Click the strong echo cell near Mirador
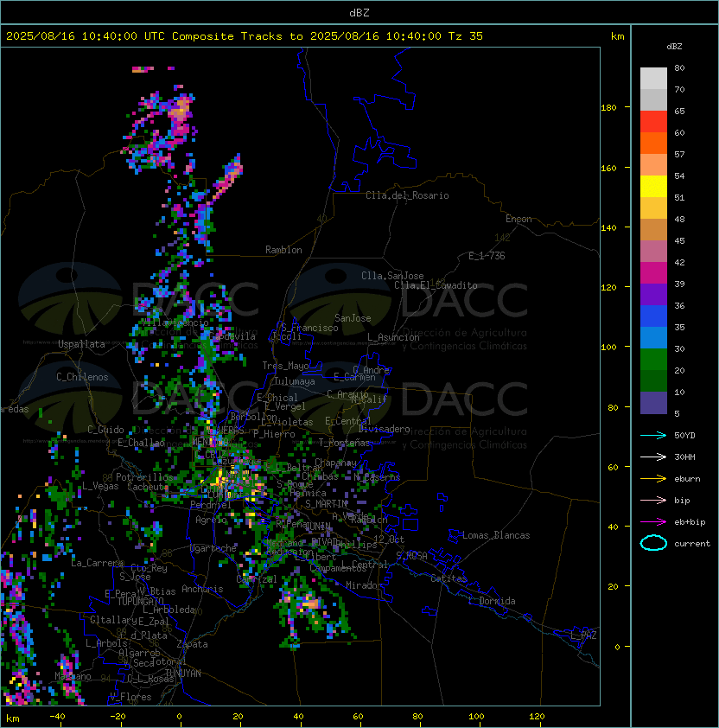 click(x=310, y=604)
